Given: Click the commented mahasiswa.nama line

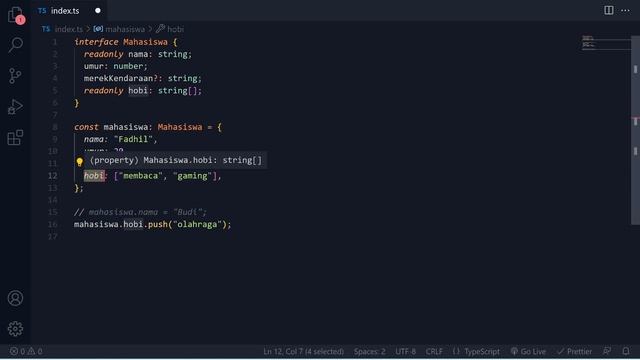Looking at the screenshot, I should point(140,212).
